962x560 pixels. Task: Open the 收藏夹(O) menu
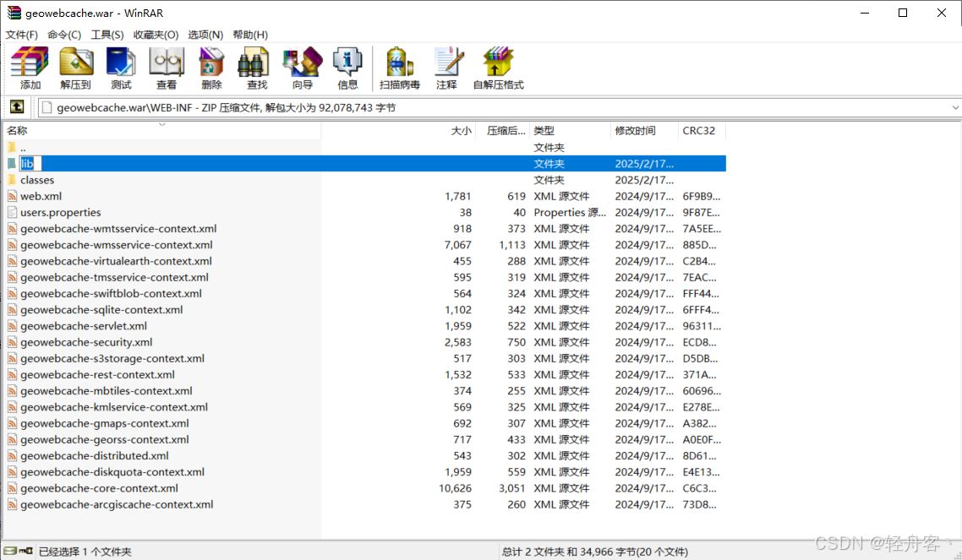click(x=156, y=35)
